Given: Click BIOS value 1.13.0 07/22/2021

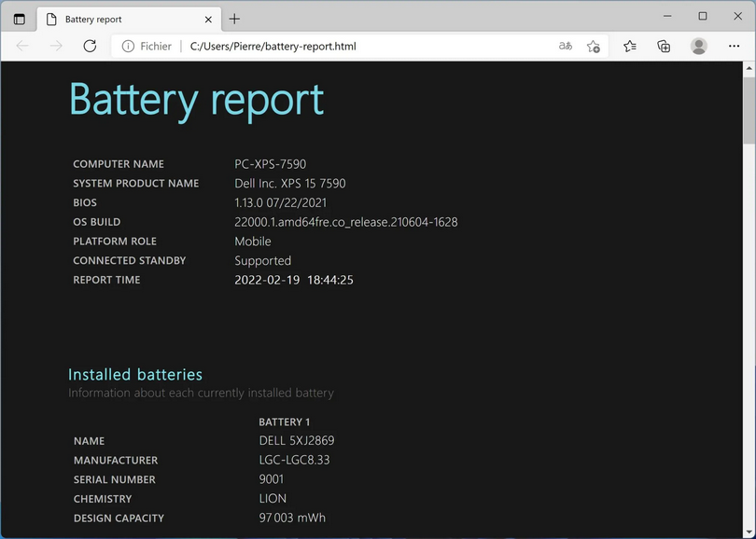Looking at the screenshot, I should (281, 202).
